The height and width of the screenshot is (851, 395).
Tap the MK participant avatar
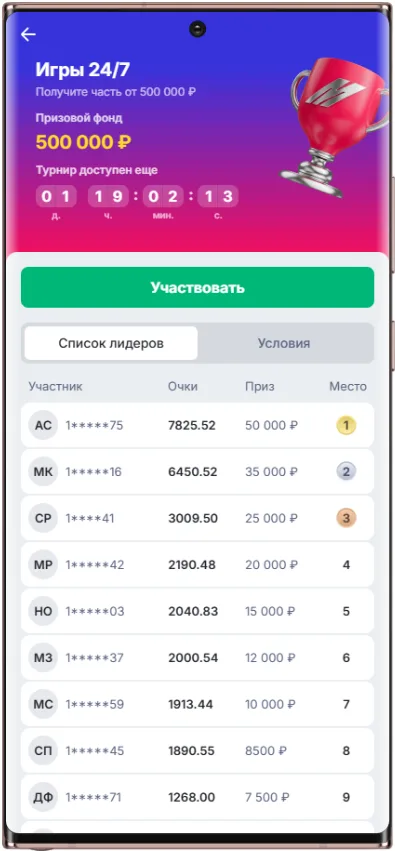pos(43,472)
